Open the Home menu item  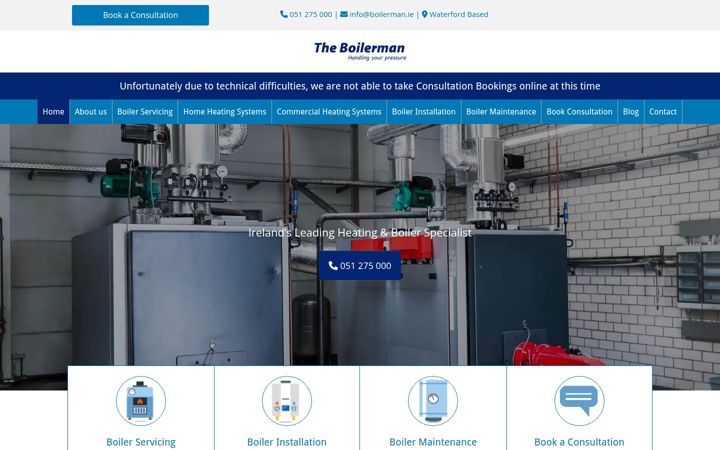pos(53,112)
